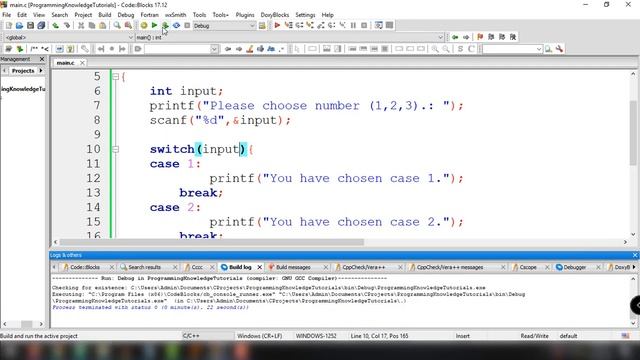
Task: Show previous Management tab with the left arrow
Action: [x=4, y=71]
